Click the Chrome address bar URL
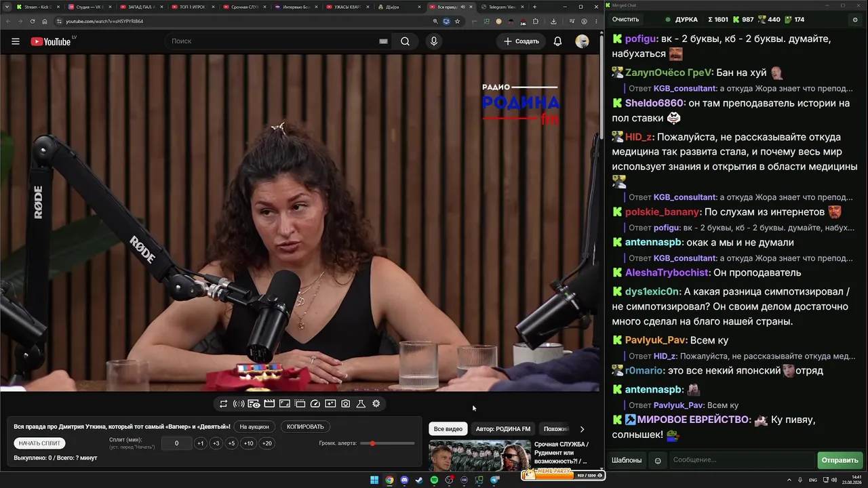868x488 pixels. [x=104, y=21]
